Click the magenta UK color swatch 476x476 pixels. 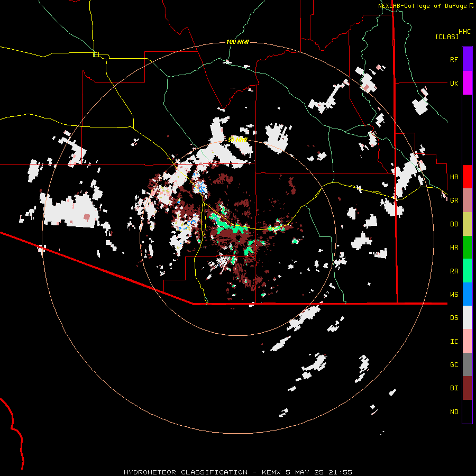pos(467,83)
